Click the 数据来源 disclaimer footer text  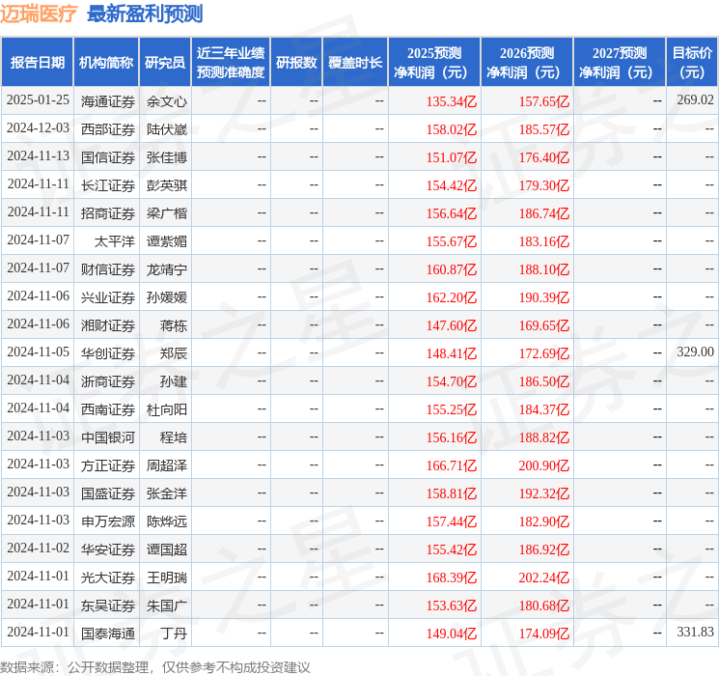pyautogui.click(x=155, y=667)
